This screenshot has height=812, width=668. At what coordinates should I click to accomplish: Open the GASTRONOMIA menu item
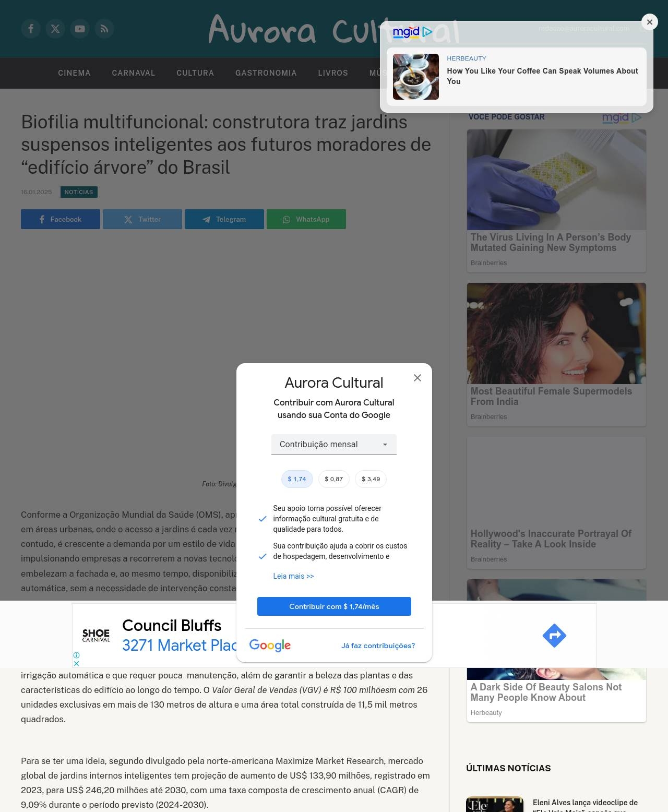pos(266,73)
